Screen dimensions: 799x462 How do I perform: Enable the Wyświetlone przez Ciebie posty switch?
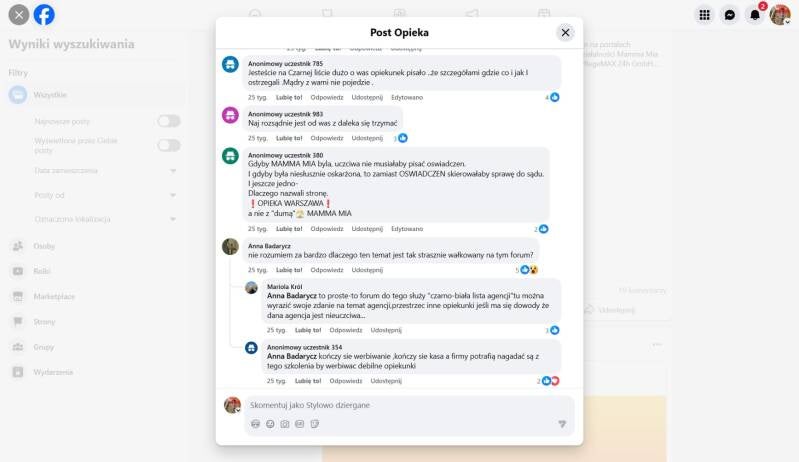pos(169,145)
